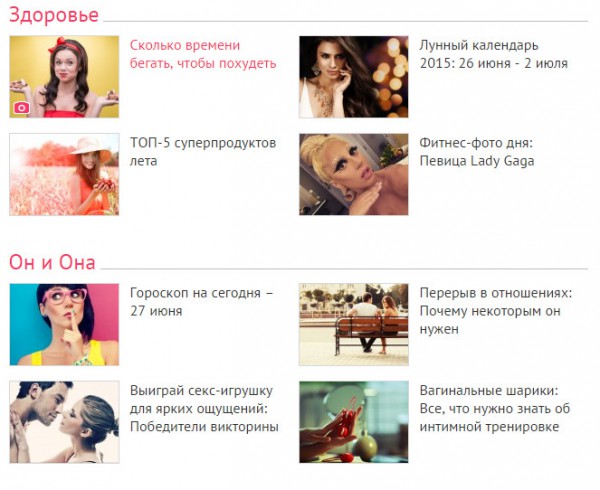This screenshot has height=490, width=600.
Task: Click the Lady Gaga selfie thumbnail
Action: (354, 174)
